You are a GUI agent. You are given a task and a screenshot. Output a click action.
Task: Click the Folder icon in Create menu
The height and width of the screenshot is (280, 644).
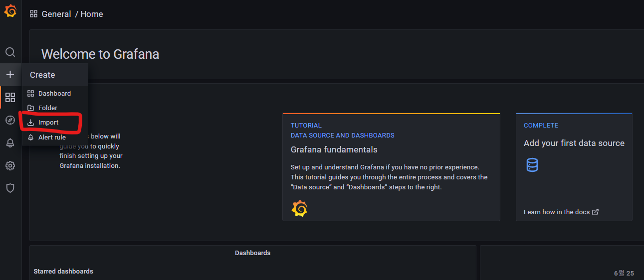(31, 108)
